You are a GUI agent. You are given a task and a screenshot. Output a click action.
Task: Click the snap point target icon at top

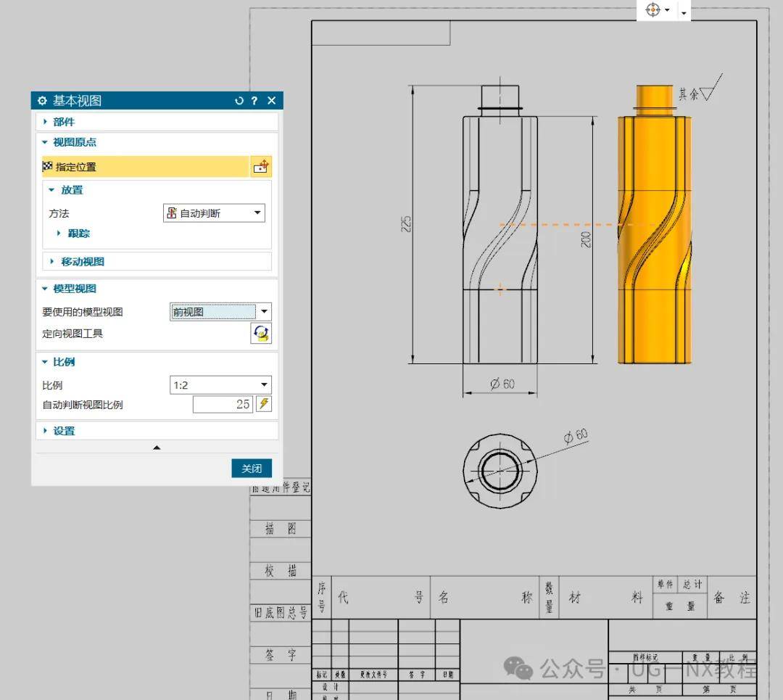[653, 9]
